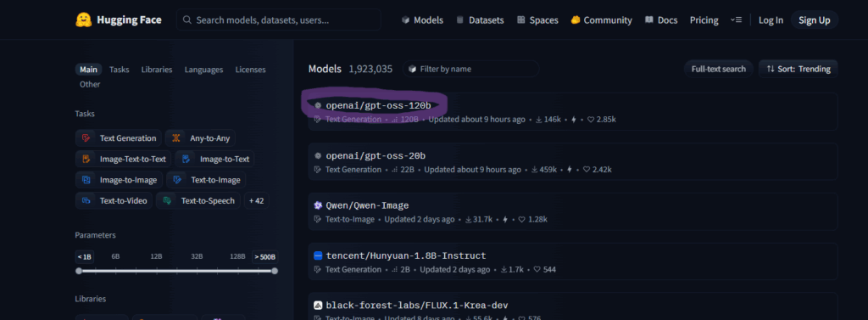The height and width of the screenshot is (320, 868).
Task: Click the Image-to-Text task icon
Action: click(186, 160)
